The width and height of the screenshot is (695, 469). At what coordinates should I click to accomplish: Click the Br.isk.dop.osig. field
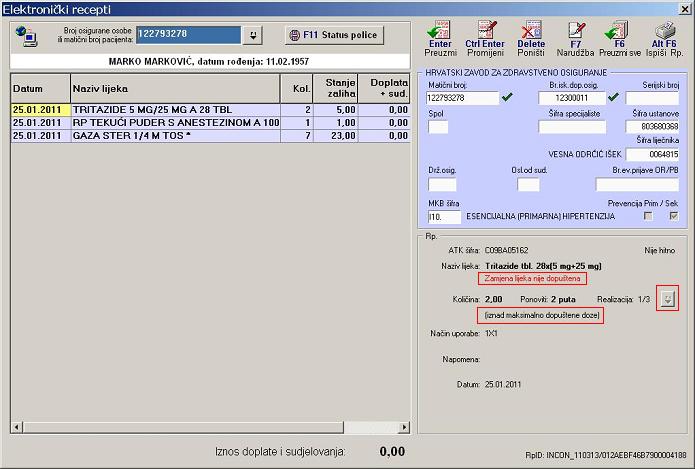coord(572,98)
